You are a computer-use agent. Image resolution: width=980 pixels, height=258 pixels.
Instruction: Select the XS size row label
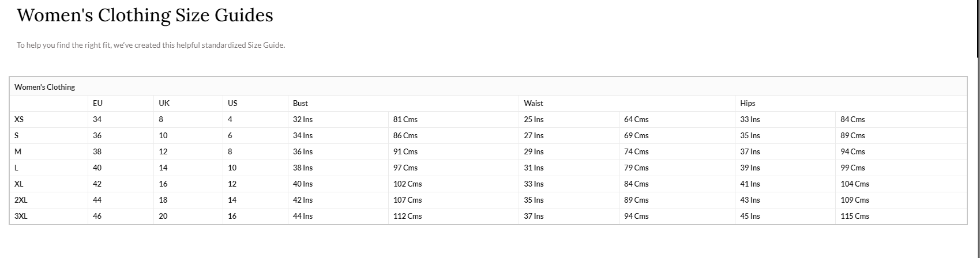click(19, 119)
